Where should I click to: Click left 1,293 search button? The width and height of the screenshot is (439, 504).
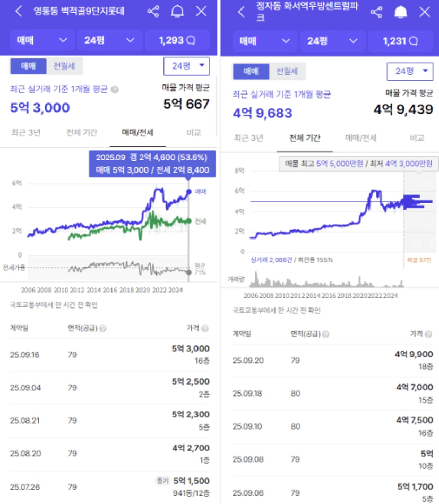tap(177, 40)
